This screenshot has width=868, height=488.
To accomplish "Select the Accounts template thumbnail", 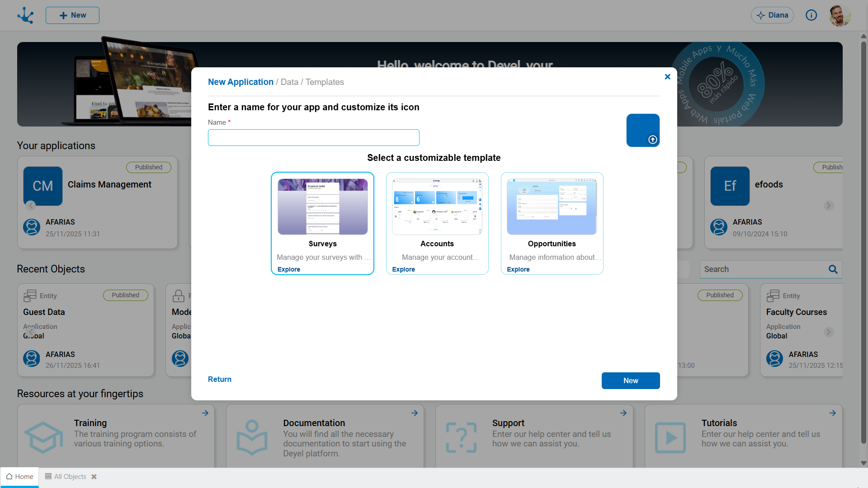I will click(x=437, y=206).
